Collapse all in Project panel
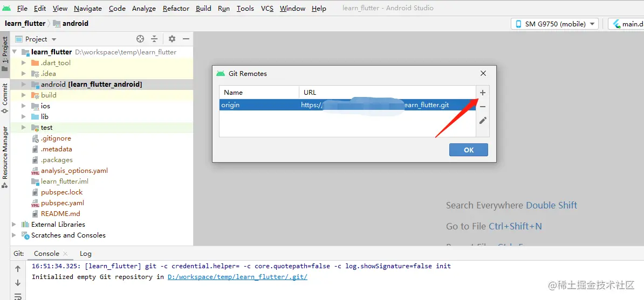Screen dimensions: 644x300 (x=154, y=39)
